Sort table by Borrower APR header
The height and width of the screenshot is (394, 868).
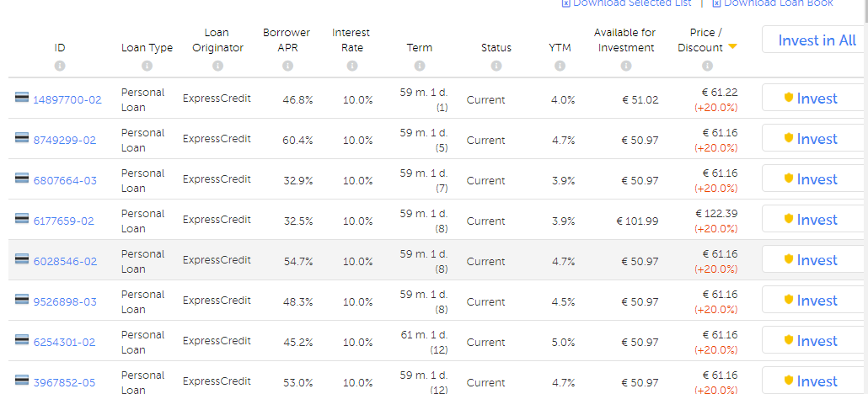(287, 40)
